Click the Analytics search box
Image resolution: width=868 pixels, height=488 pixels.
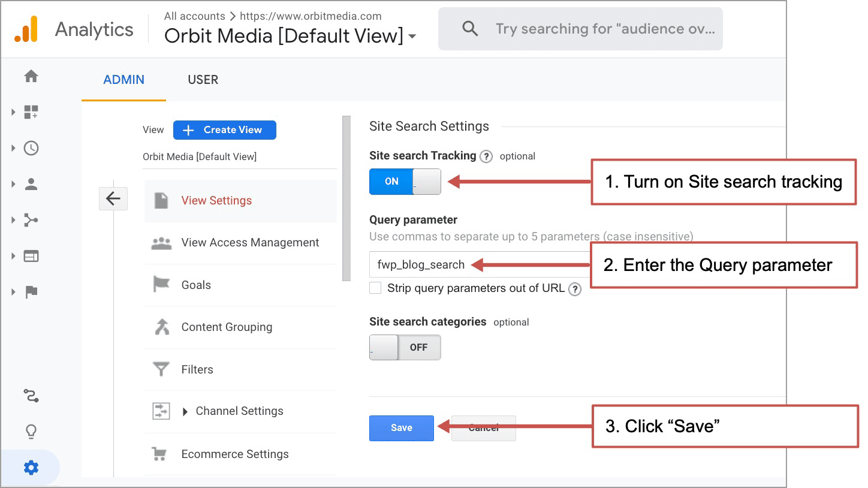[x=580, y=29]
